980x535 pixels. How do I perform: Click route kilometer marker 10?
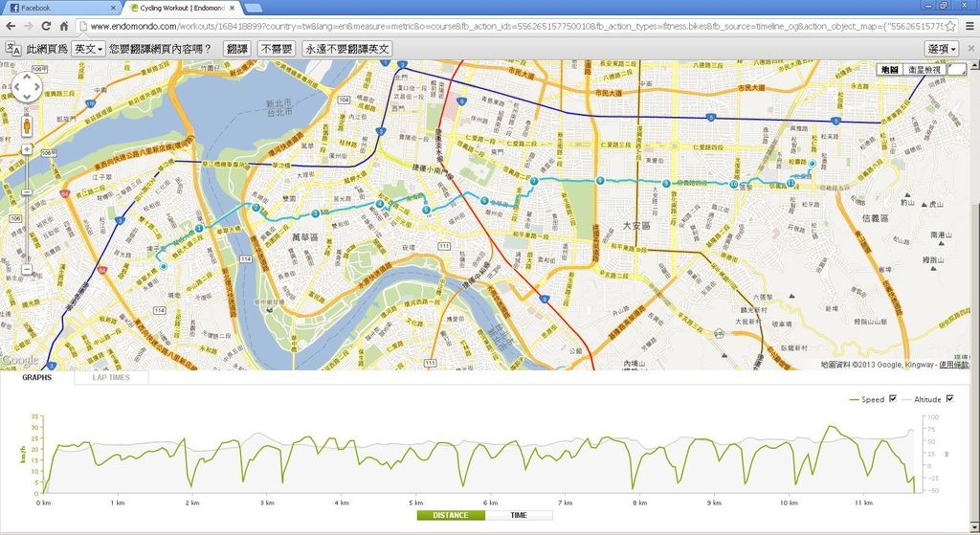click(x=734, y=185)
